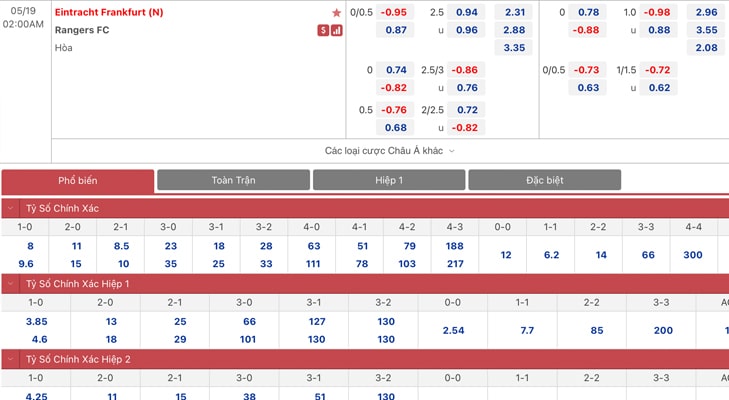Pick the 188 odds for the 4-3 score
The image size is (729, 400).
pos(454,245)
